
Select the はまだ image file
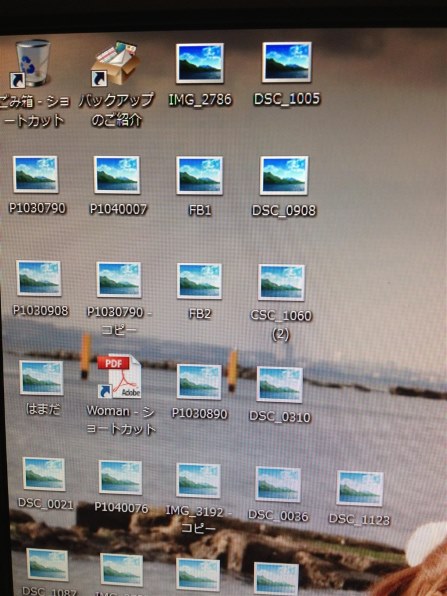point(41,378)
